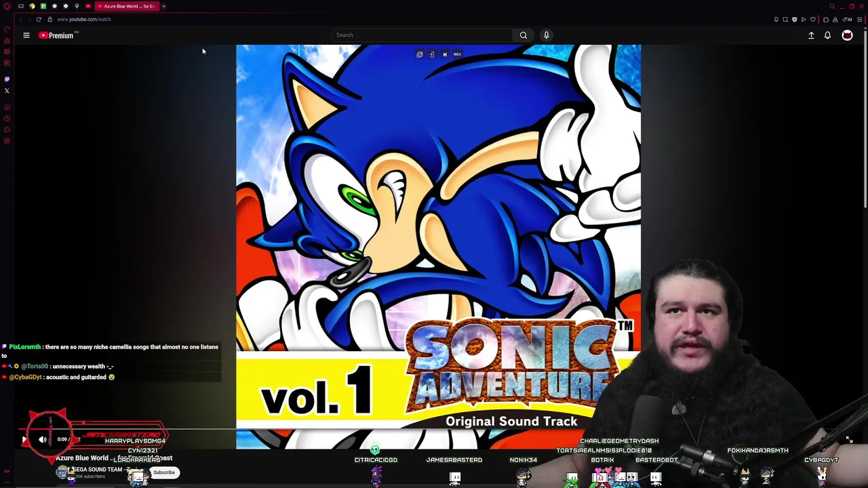Screen dimensions: 868x488
Task: Open the pinned maps tab
Action: tap(77, 6)
